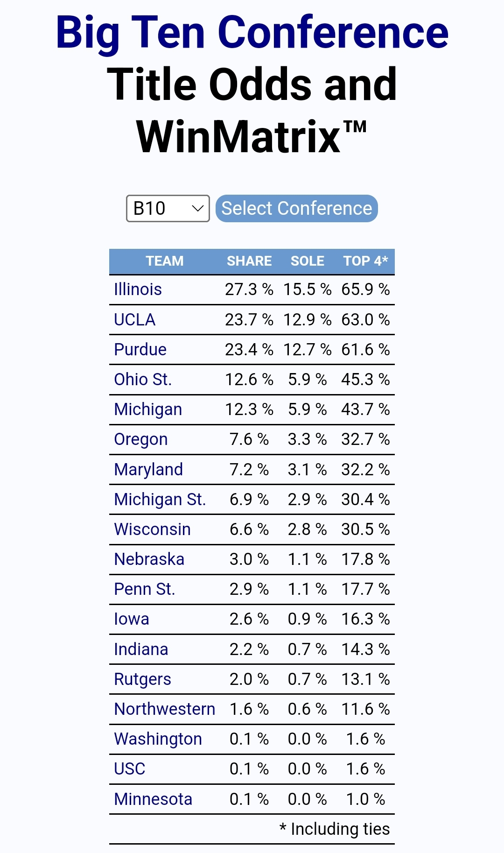
Task: Click the Select Conference button
Action: click(x=296, y=208)
